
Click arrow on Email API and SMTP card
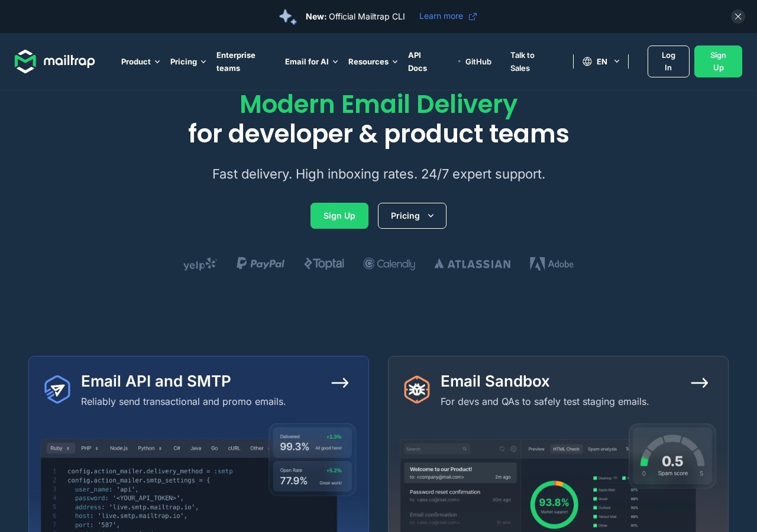click(340, 383)
